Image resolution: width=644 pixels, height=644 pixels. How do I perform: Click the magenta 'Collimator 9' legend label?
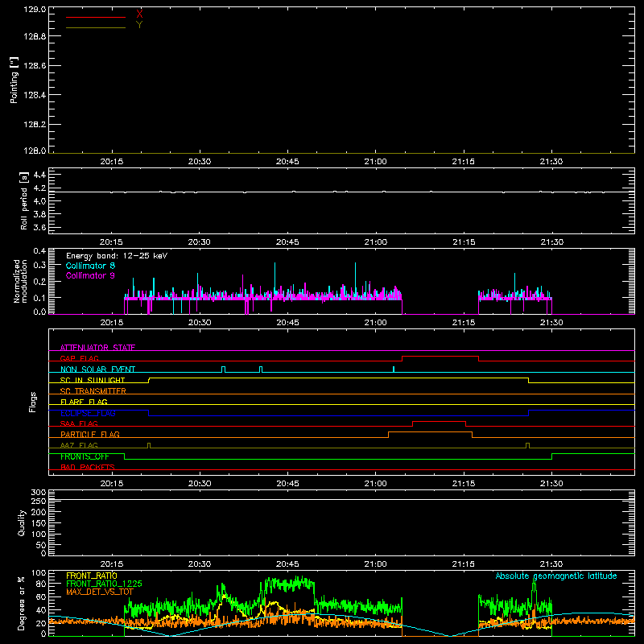(90, 275)
